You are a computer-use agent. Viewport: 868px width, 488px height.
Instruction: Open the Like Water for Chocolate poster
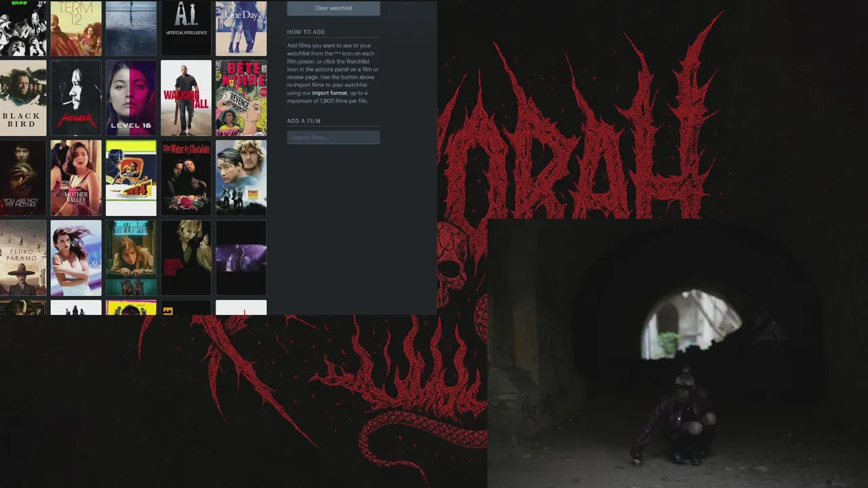click(x=186, y=178)
